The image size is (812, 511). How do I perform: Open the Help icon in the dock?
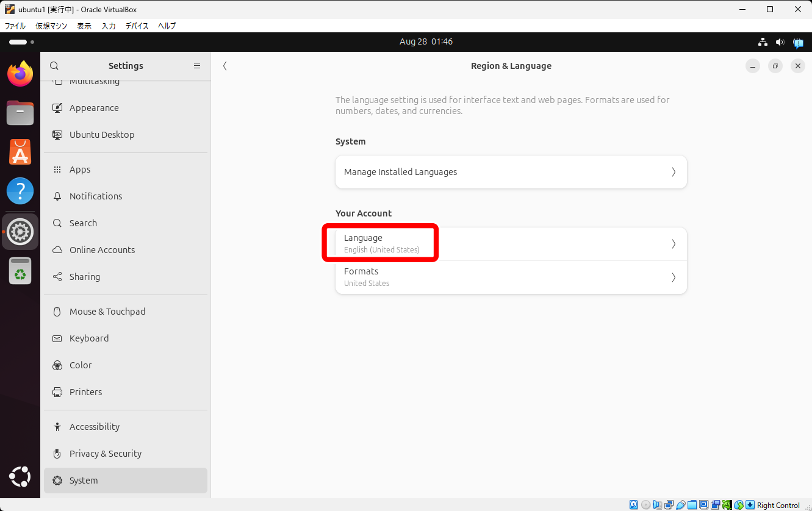[20, 191]
